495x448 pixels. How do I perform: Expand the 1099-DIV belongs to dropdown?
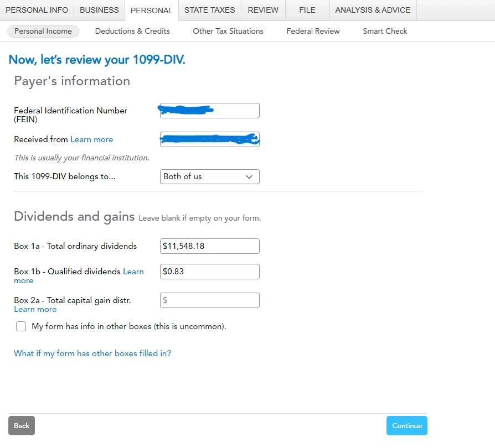(x=210, y=176)
